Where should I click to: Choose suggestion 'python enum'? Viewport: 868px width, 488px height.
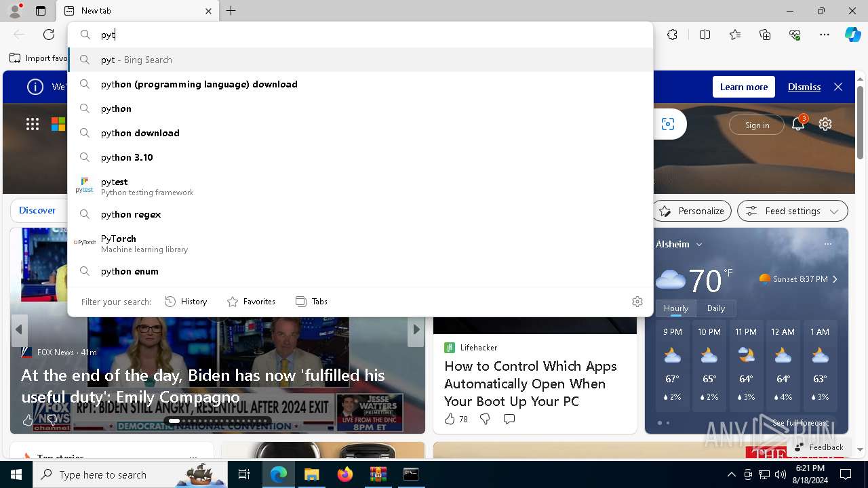tap(361, 271)
